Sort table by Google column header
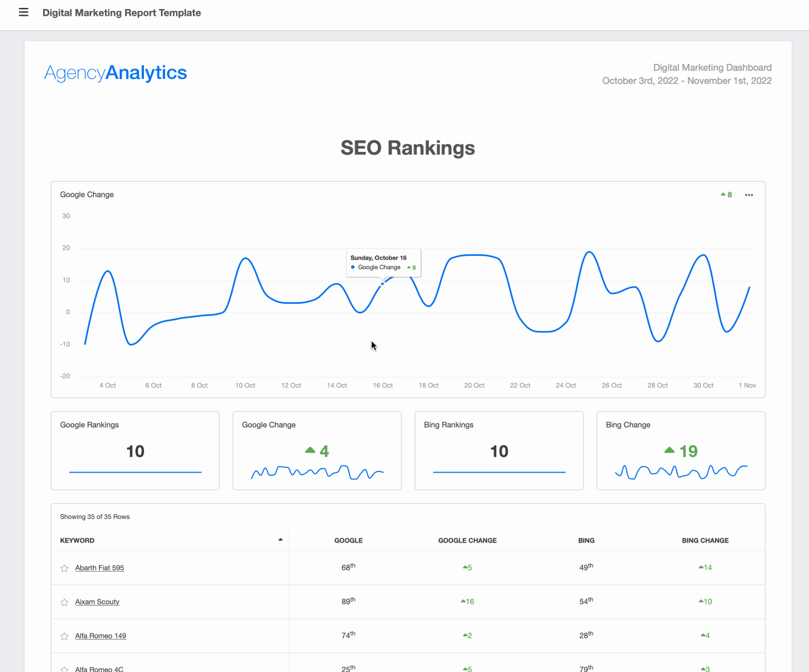Image resolution: width=809 pixels, height=672 pixels. click(348, 540)
